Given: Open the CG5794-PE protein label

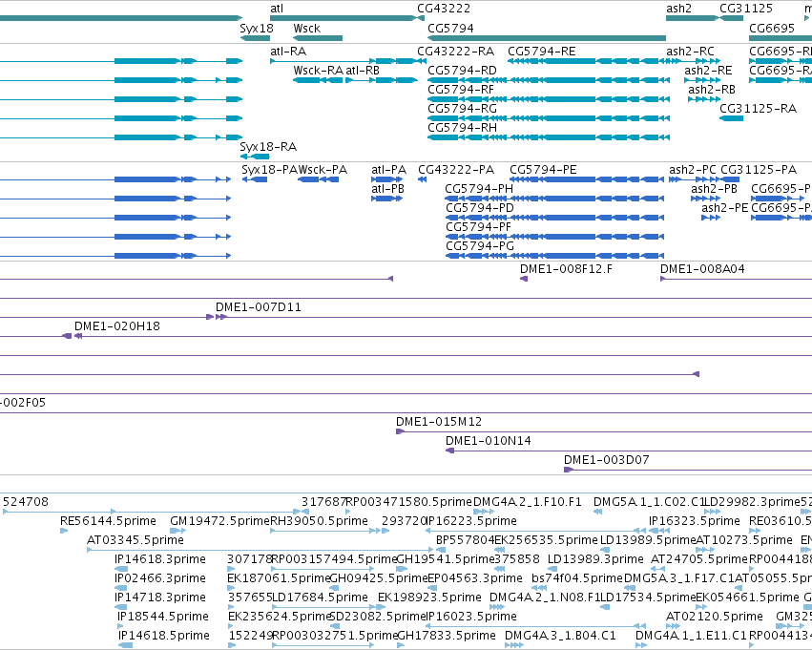Looking at the screenshot, I should click(543, 170).
